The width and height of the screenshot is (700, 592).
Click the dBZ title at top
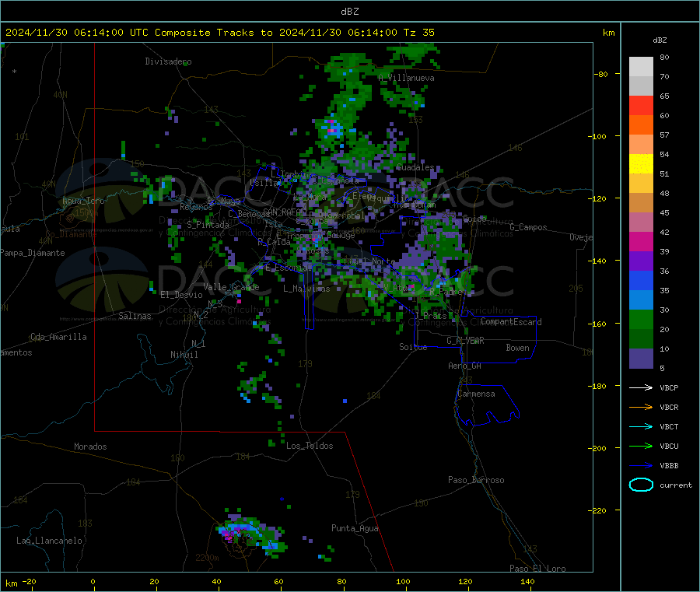(x=349, y=12)
